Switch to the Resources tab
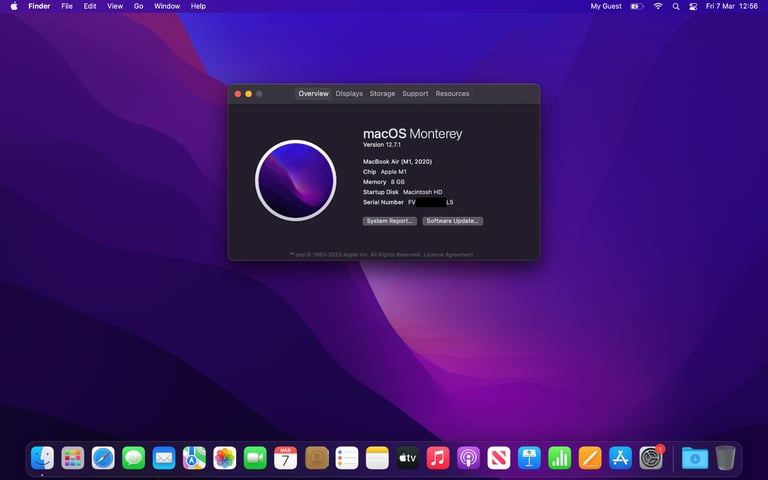The height and width of the screenshot is (480, 768). tap(453, 94)
